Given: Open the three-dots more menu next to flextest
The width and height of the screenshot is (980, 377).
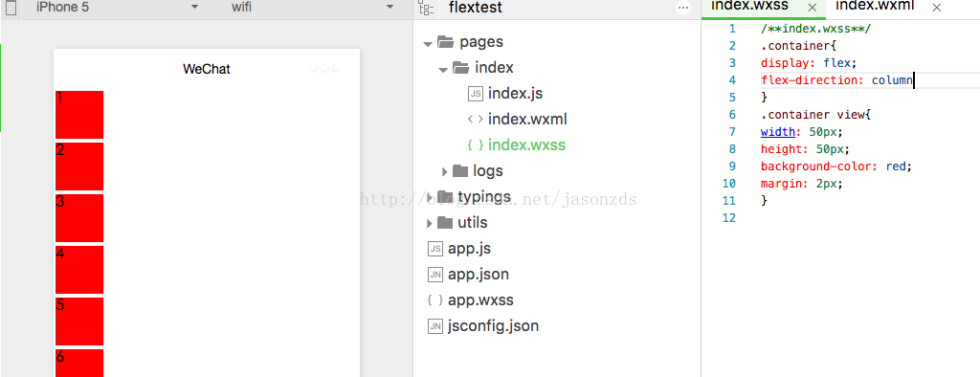Looking at the screenshot, I should (x=683, y=9).
